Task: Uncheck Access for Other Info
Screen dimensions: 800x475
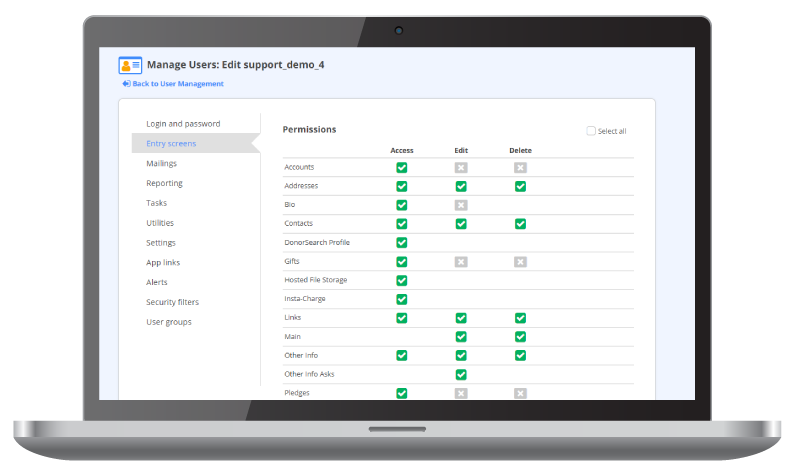Action: 402,356
